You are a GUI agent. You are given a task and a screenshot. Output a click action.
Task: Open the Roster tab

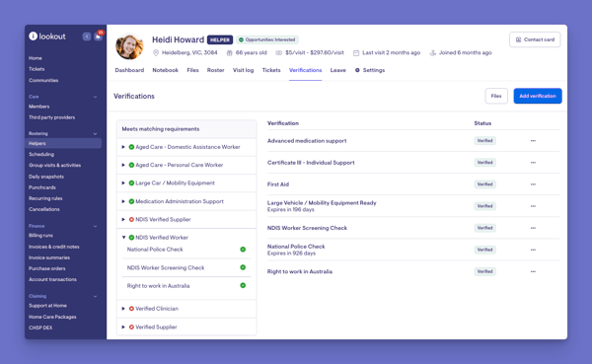[215, 70]
